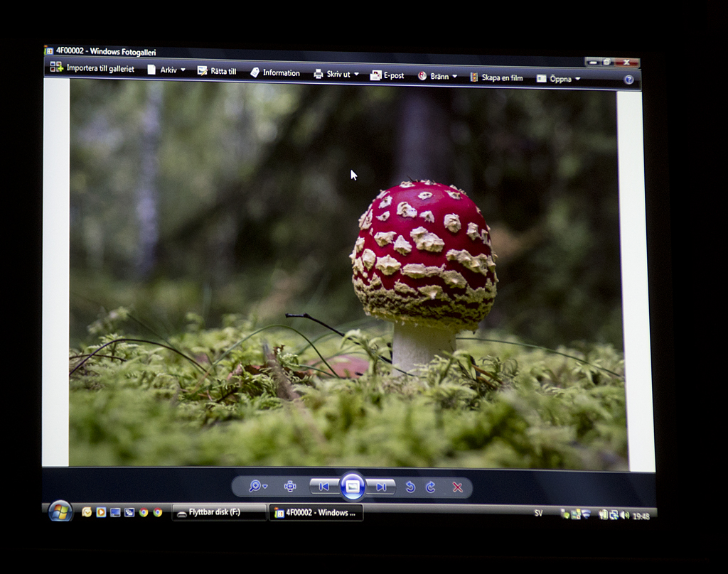The height and width of the screenshot is (574, 728).
Task: Open the Öppna menu
Action: click(x=559, y=79)
